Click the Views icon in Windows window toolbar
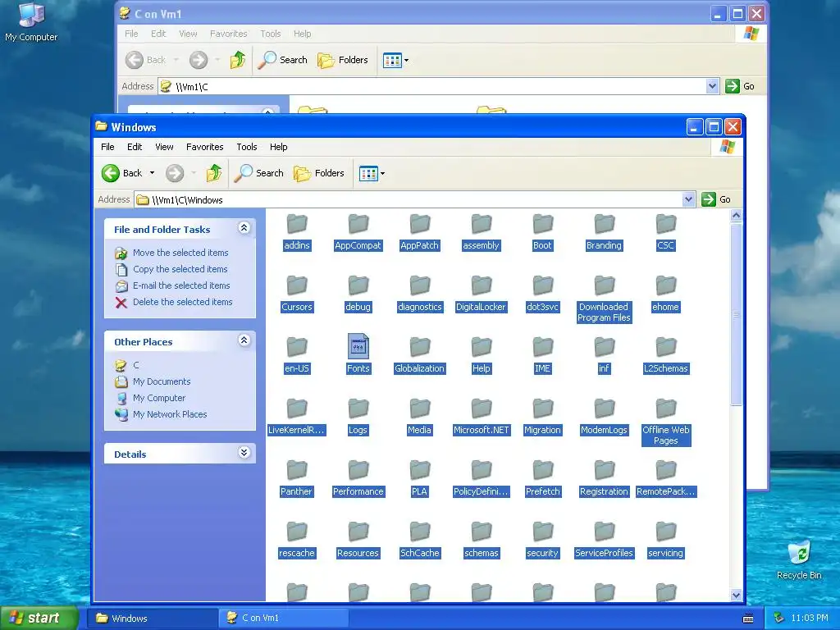840x630 pixels. pos(368,173)
